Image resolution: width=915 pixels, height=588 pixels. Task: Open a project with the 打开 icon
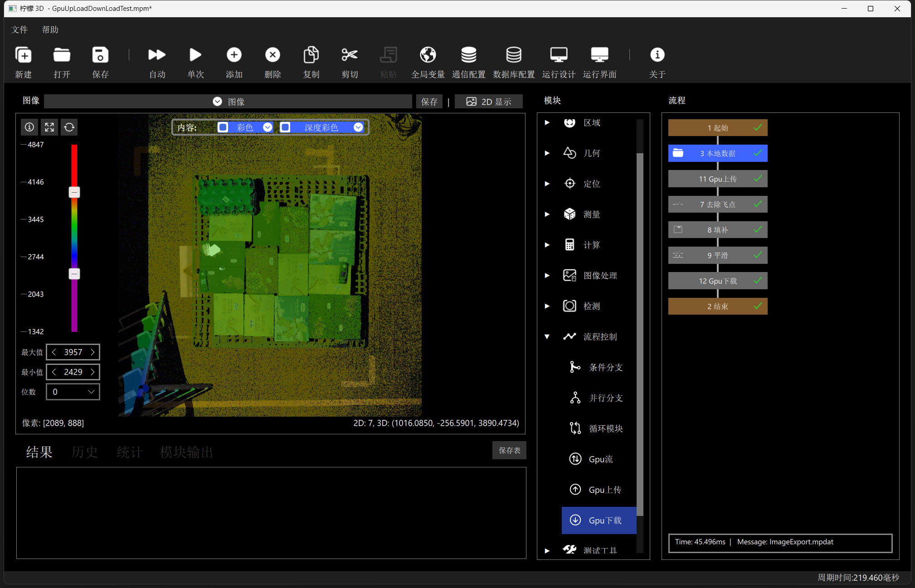pyautogui.click(x=62, y=55)
